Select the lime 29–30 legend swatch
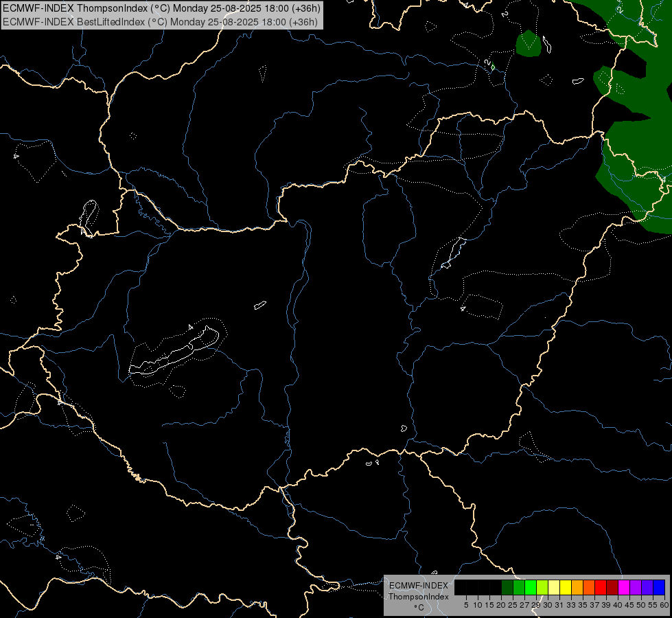 (x=542, y=587)
